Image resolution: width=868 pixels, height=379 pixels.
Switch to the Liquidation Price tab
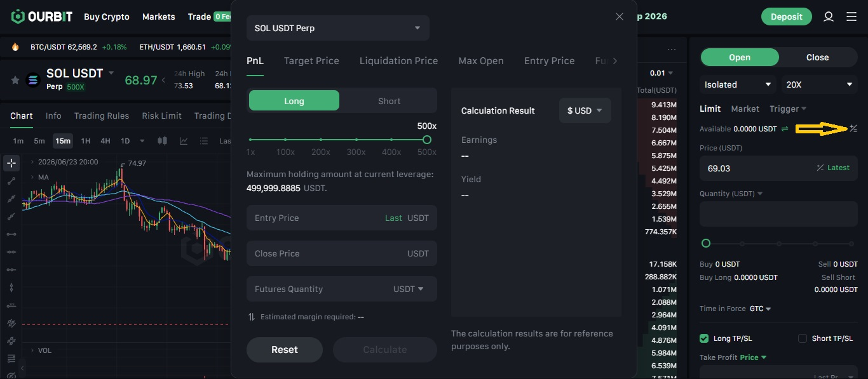pyautogui.click(x=398, y=61)
